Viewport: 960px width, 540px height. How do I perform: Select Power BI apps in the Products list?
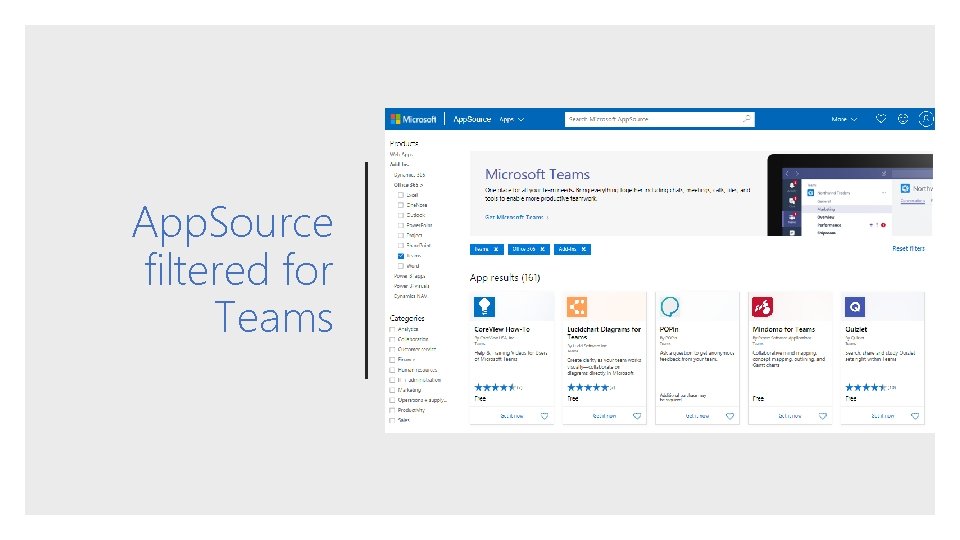coord(410,276)
